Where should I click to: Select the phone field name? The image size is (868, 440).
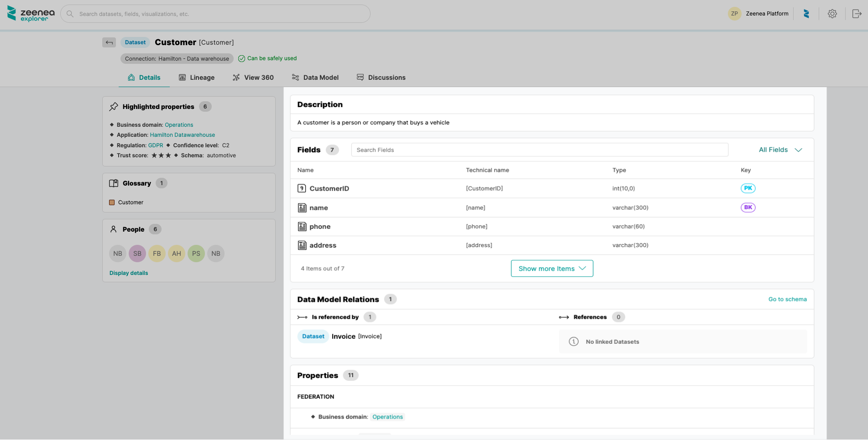coord(320,227)
